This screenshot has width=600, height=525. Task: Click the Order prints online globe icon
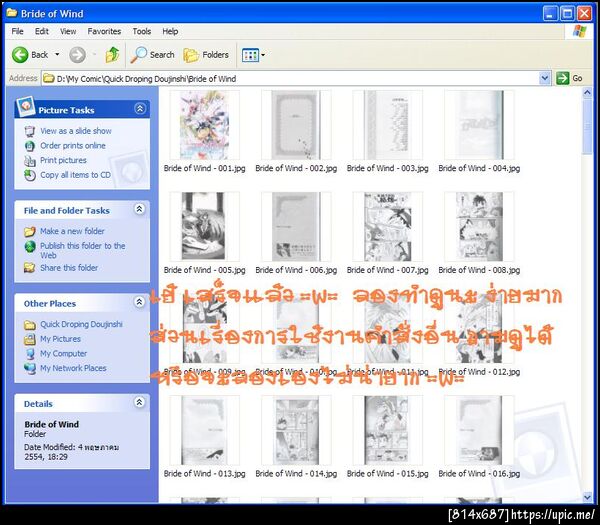(x=30, y=146)
